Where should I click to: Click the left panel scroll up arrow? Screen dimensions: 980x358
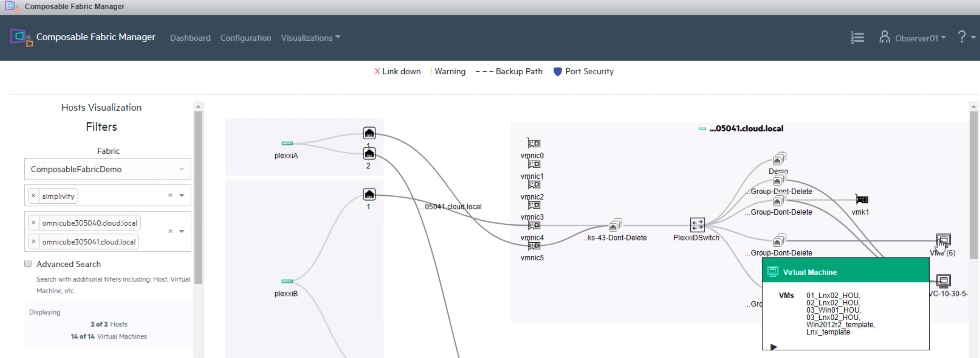pos(198,106)
